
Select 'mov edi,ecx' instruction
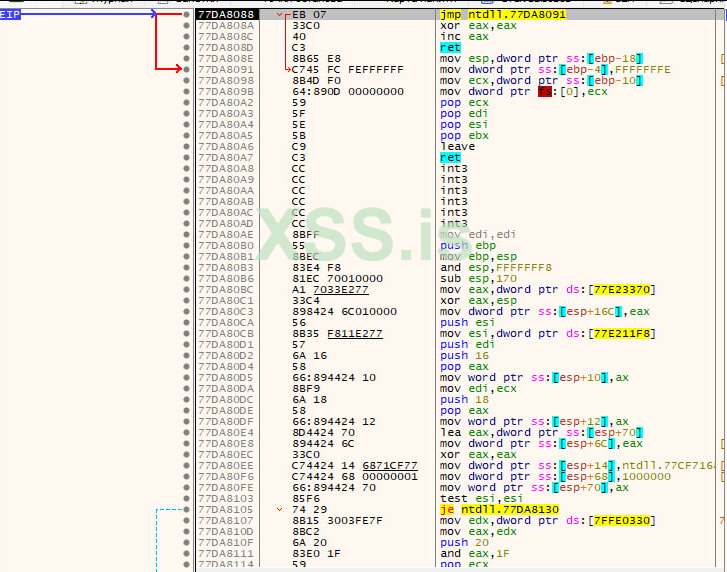[478, 388]
